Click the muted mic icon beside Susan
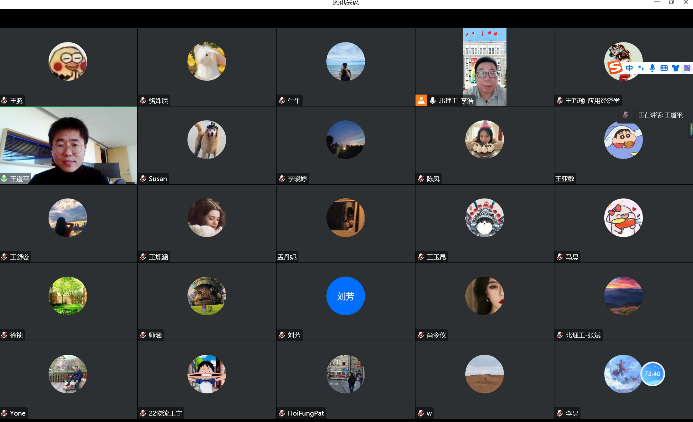Screen dimensions: 693x422 tap(143, 178)
